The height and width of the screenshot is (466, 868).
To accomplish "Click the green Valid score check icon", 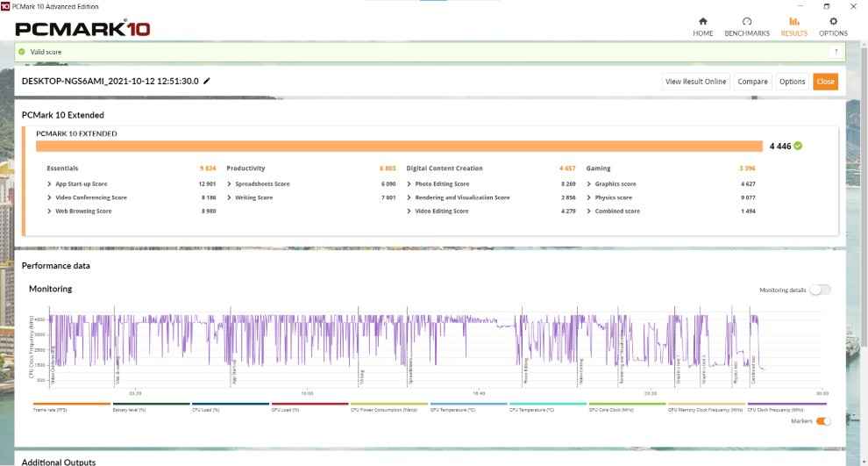I will (x=22, y=52).
